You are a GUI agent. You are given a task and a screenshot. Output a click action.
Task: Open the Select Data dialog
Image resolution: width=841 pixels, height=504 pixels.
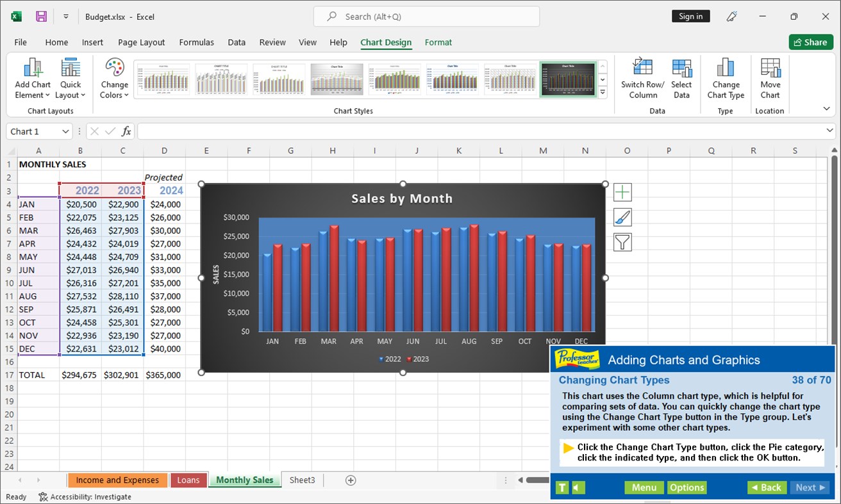(x=681, y=77)
